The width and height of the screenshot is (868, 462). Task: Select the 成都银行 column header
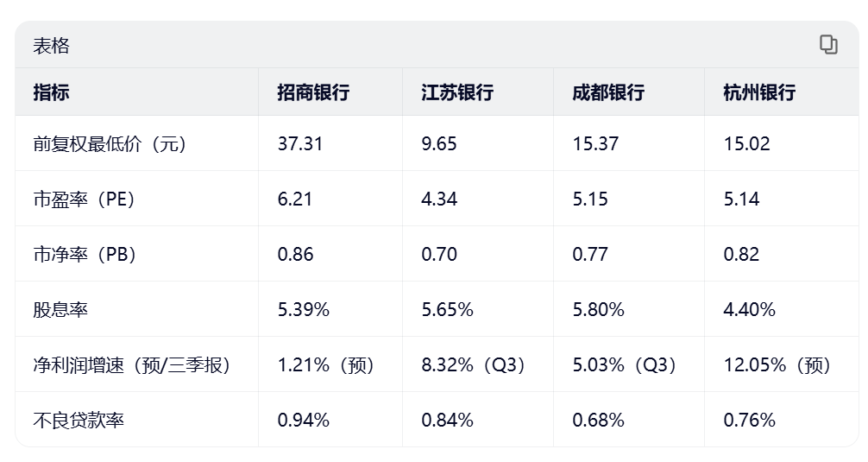[x=608, y=92]
